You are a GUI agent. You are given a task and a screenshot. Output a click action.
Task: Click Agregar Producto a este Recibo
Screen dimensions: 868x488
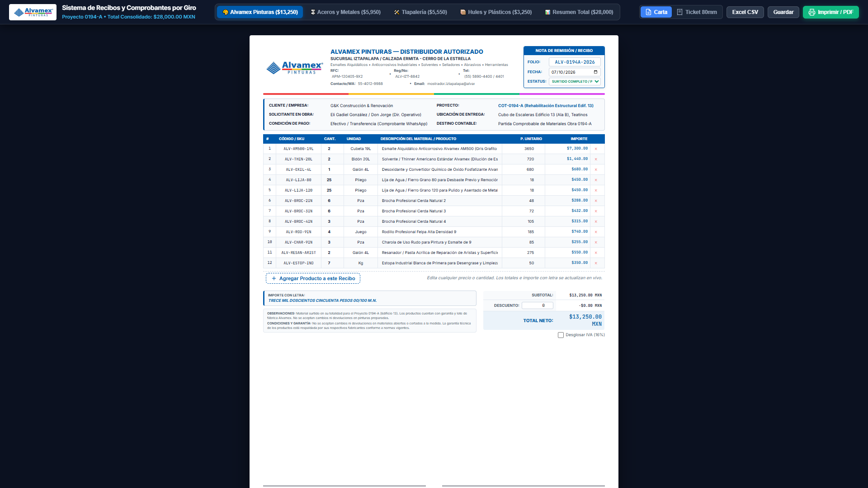(x=313, y=278)
